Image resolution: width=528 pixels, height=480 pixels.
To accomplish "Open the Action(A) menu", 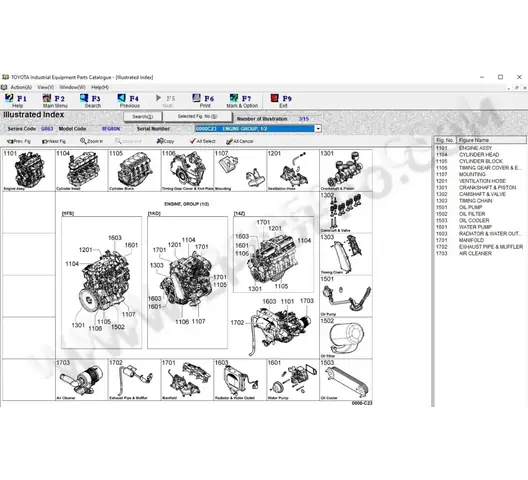I will pos(21,87).
